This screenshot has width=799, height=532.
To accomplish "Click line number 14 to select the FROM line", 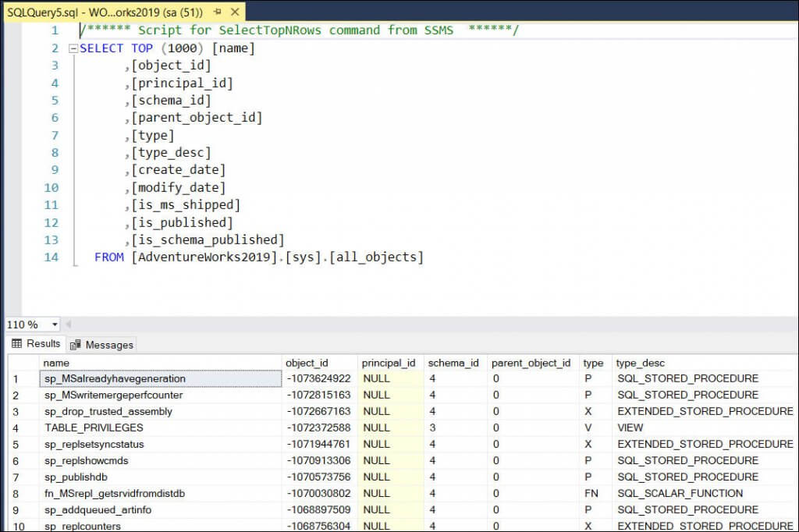I will point(51,257).
